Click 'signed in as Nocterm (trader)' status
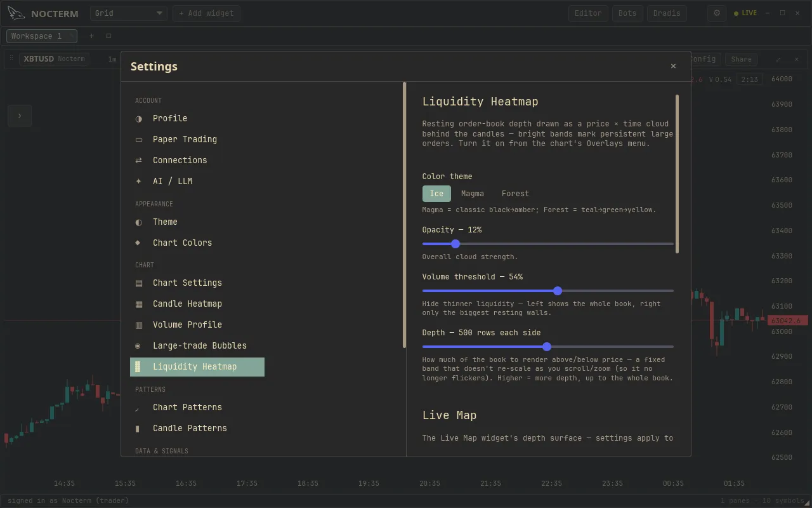 click(x=68, y=501)
